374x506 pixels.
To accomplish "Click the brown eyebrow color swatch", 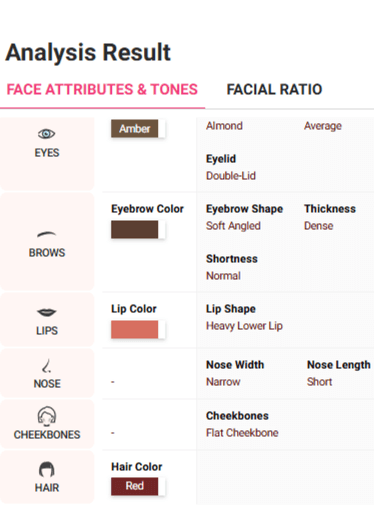I will (x=135, y=229).
